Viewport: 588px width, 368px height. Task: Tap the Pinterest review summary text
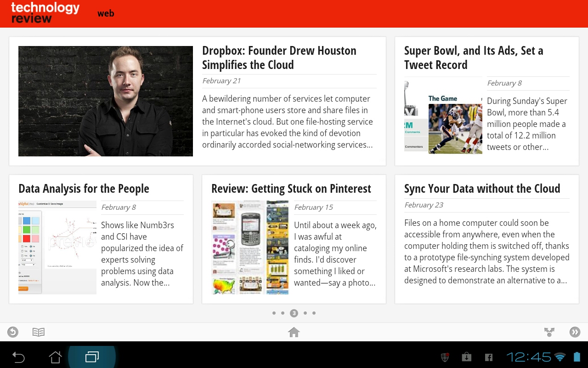pyautogui.click(x=335, y=254)
